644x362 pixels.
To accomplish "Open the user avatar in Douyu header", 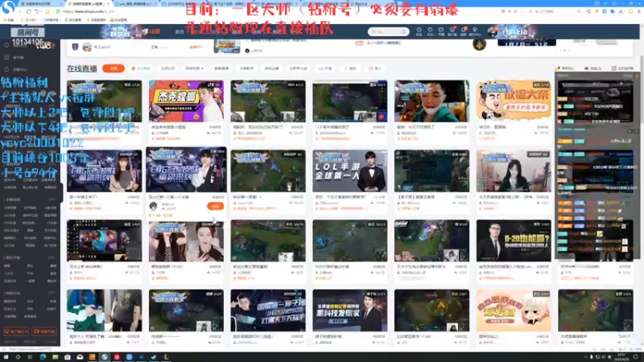I will coord(492,31).
